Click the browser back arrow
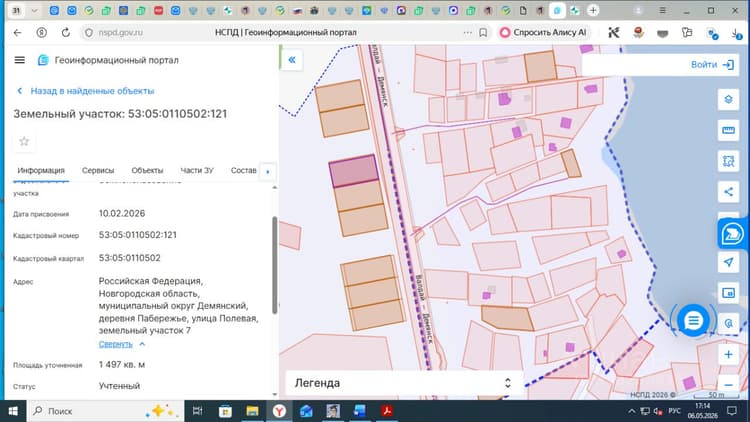The height and width of the screenshot is (422, 750). tap(18, 33)
